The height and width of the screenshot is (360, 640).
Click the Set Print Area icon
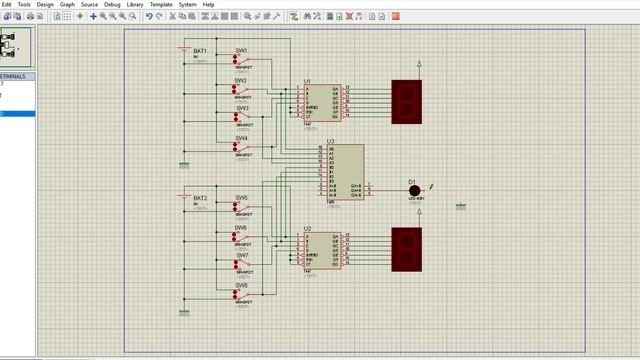pos(40,16)
